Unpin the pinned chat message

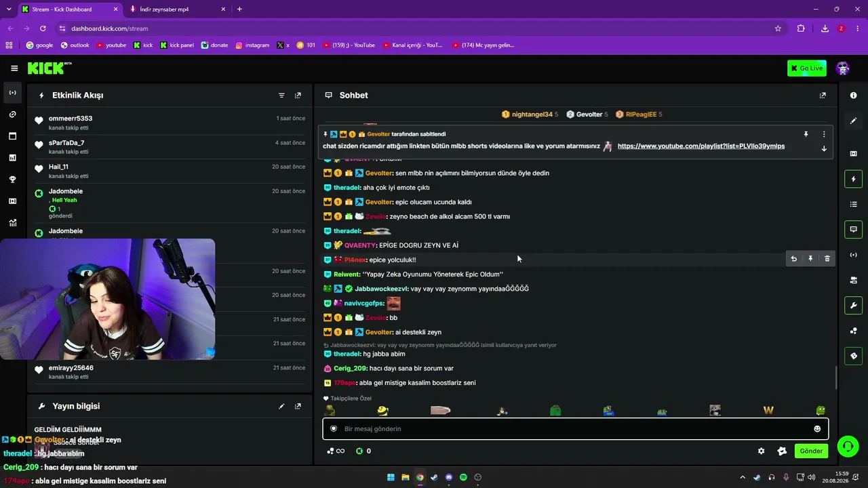point(806,134)
